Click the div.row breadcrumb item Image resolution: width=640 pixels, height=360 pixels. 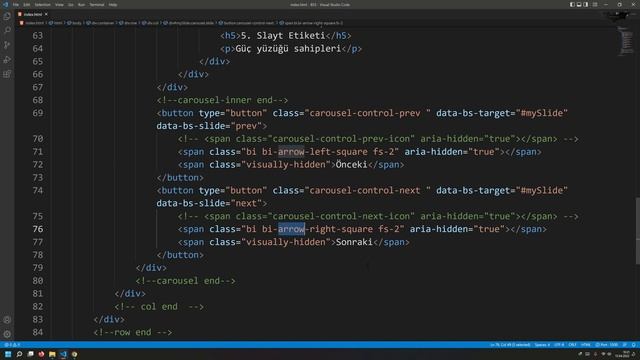(128, 23)
